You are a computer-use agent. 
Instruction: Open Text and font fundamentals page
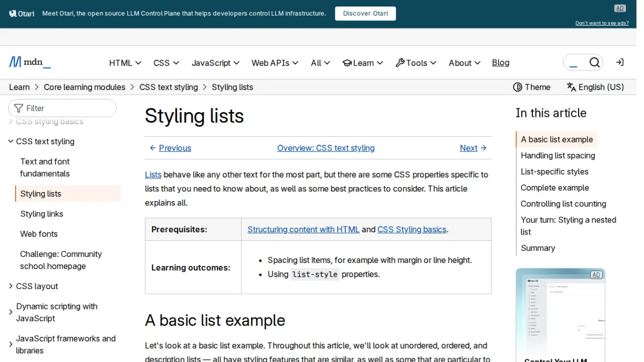tap(45, 167)
